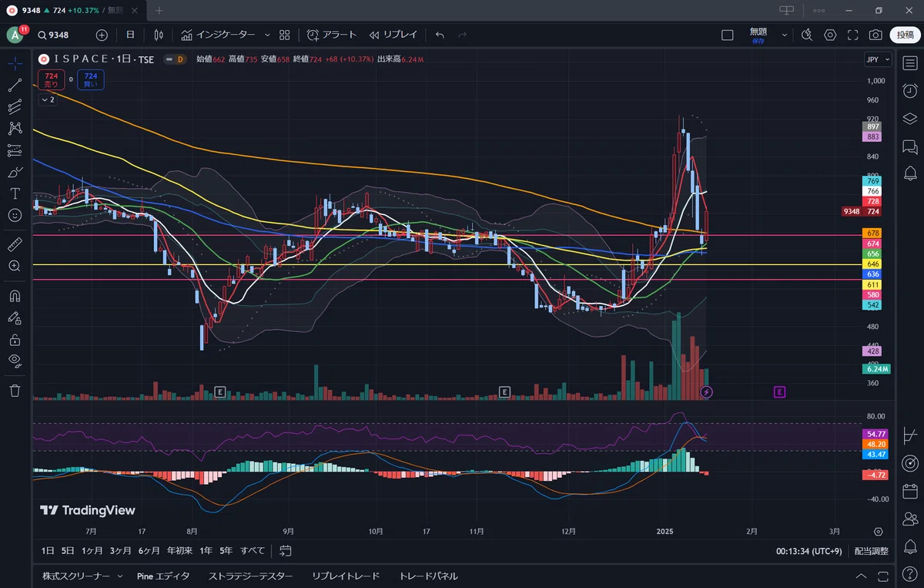Expand the collapsed indicator legend showing 2

click(48, 100)
